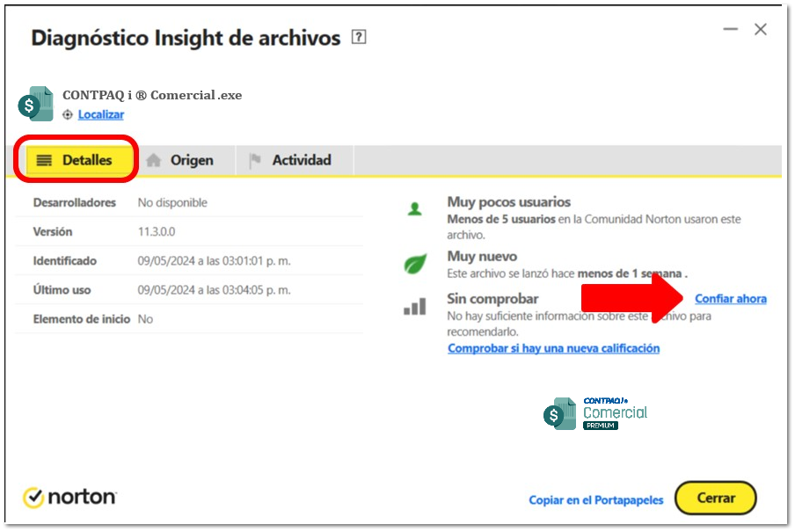Click the CONTPAQ i Comercial file icon
The height and width of the screenshot is (532, 795).
(35, 104)
